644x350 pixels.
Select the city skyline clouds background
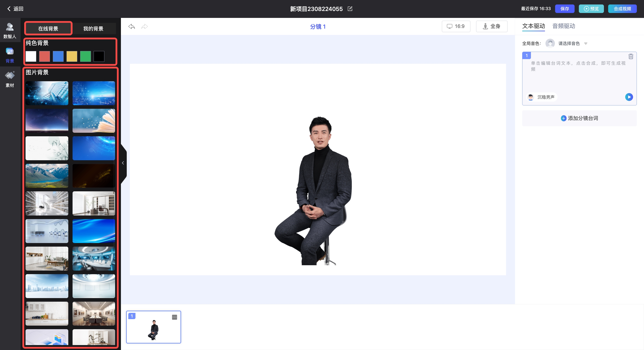[x=47, y=286]
